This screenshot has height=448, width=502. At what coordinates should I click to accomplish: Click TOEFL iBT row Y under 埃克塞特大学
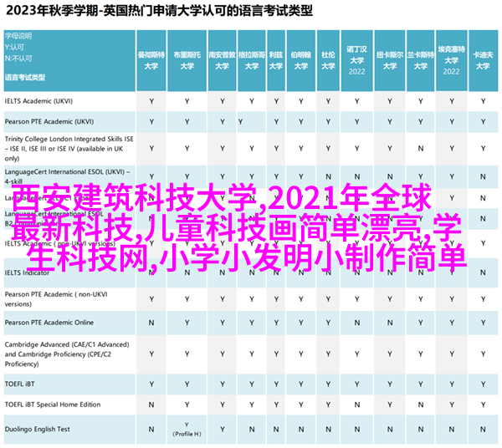tap(452, 384)
